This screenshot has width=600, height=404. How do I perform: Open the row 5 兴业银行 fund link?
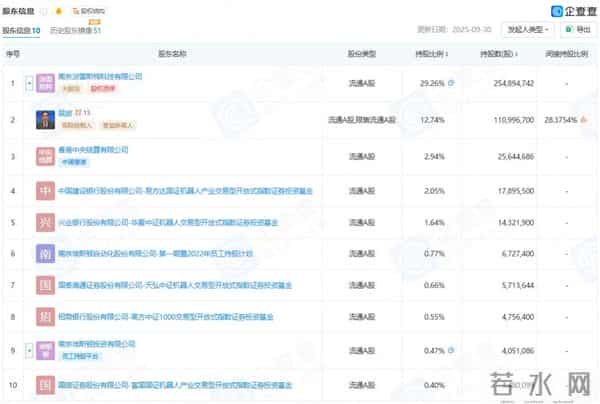[168, 222]
